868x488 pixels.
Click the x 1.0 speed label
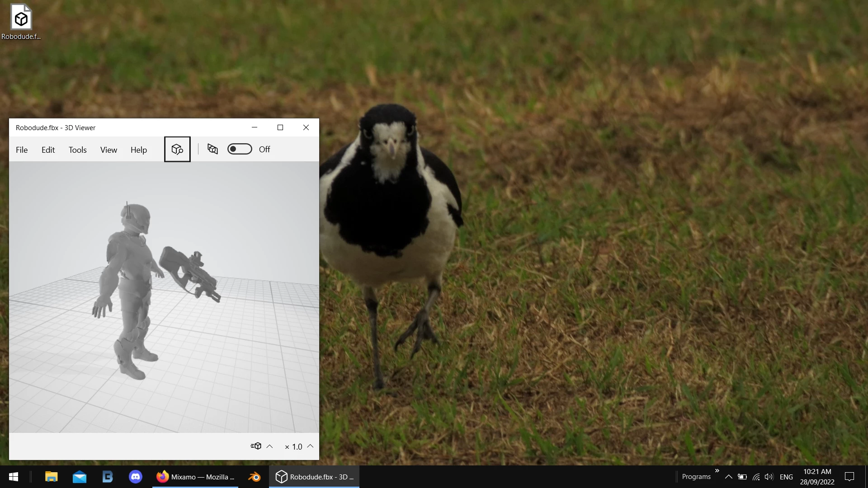[294, 447]
